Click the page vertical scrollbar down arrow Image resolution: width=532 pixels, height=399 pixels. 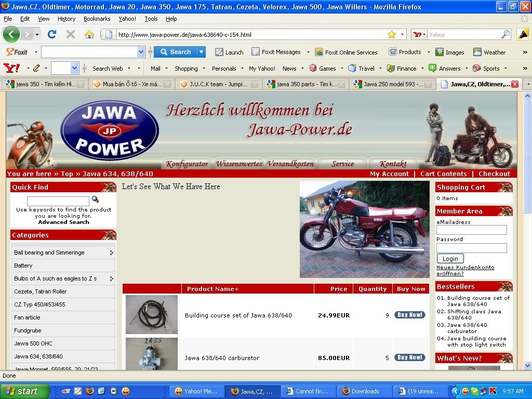[x=528, y=365]
